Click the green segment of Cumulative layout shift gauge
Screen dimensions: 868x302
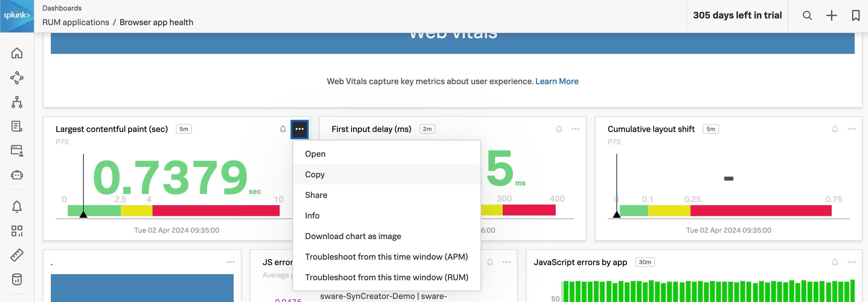coord(634,211)
